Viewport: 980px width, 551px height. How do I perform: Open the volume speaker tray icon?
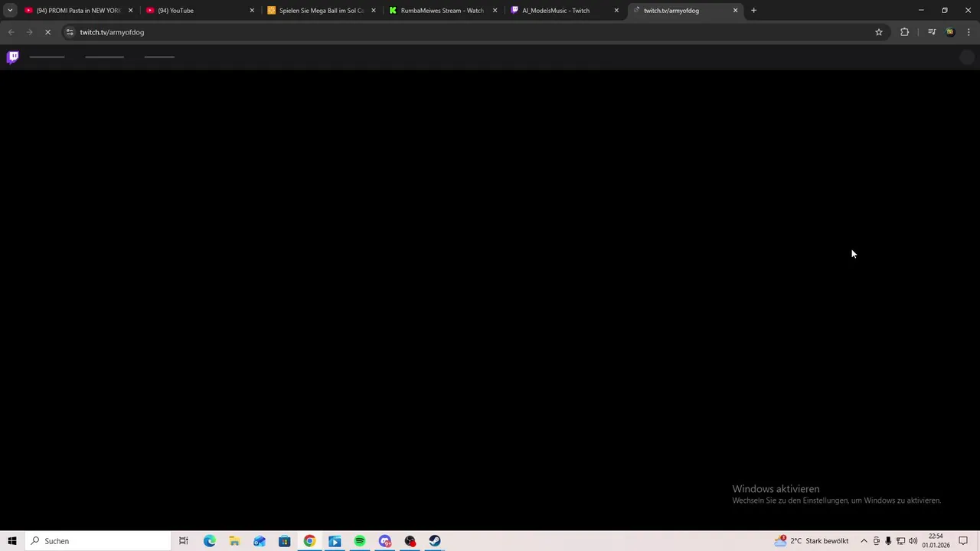click(x=913, y=541)
